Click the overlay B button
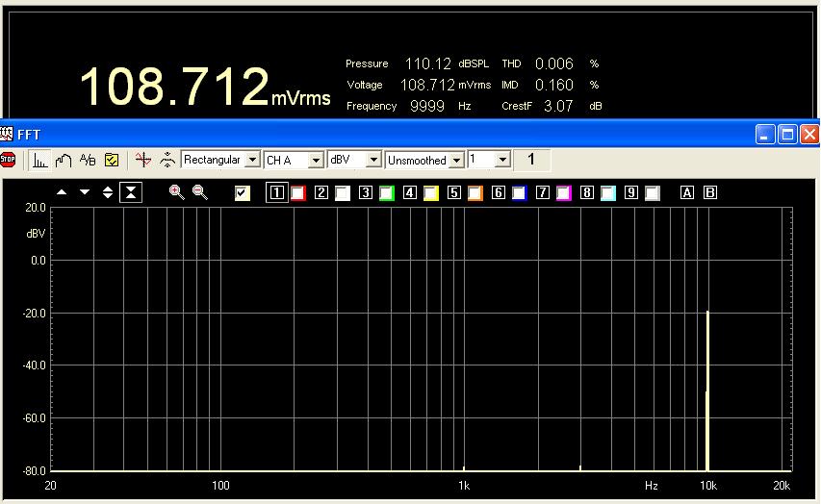This screenshot has width=821, height=504. [711, 193]
